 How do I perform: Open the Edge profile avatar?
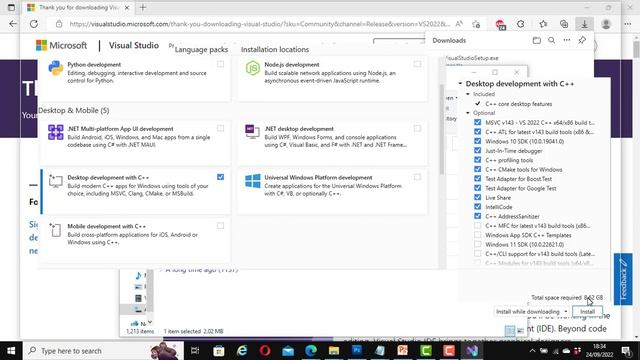pos(606,24)
